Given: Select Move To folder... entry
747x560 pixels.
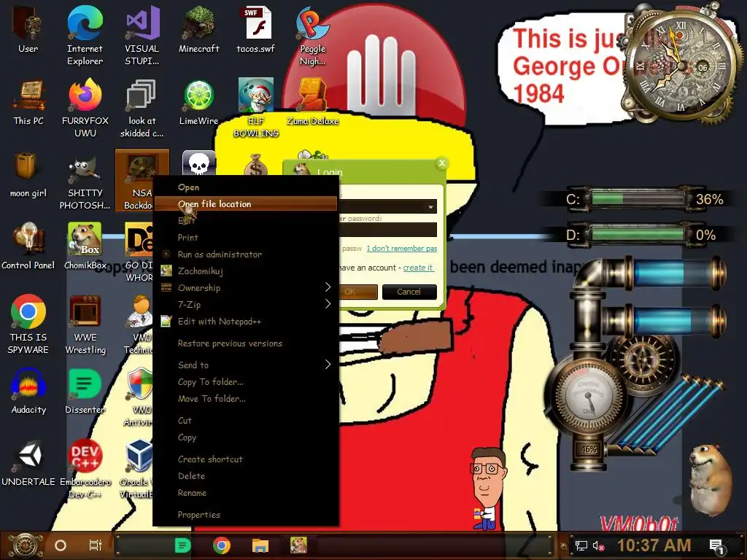Looking at the screenshot, I should (x=246, y=398).
